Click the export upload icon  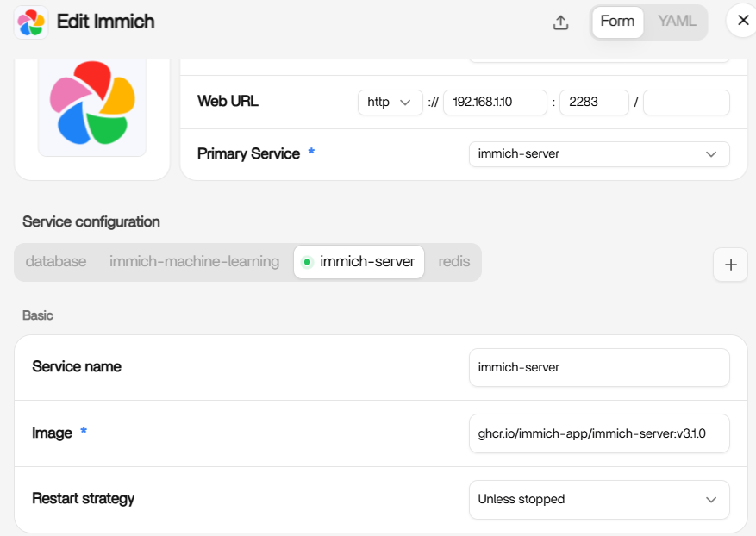tap(560, 22)
